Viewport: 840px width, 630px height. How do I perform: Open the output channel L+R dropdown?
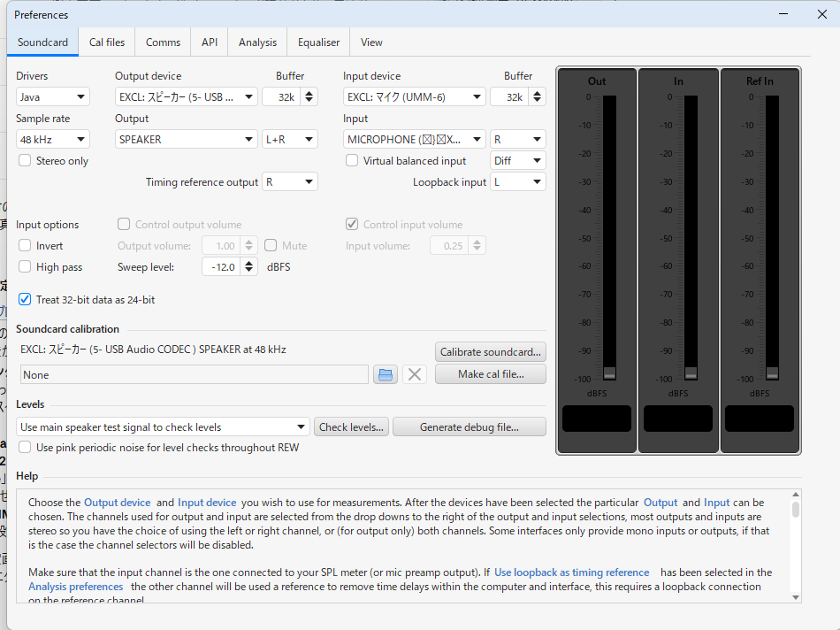click(290, 140)
